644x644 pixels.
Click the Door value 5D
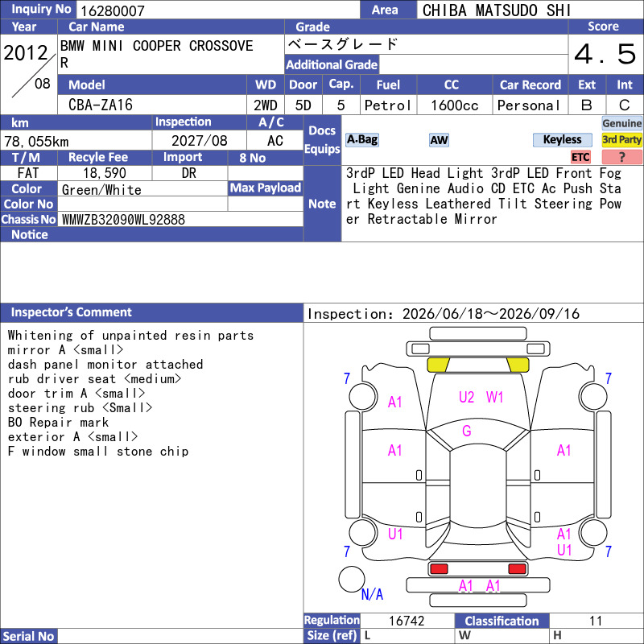(x=303, y=105)
